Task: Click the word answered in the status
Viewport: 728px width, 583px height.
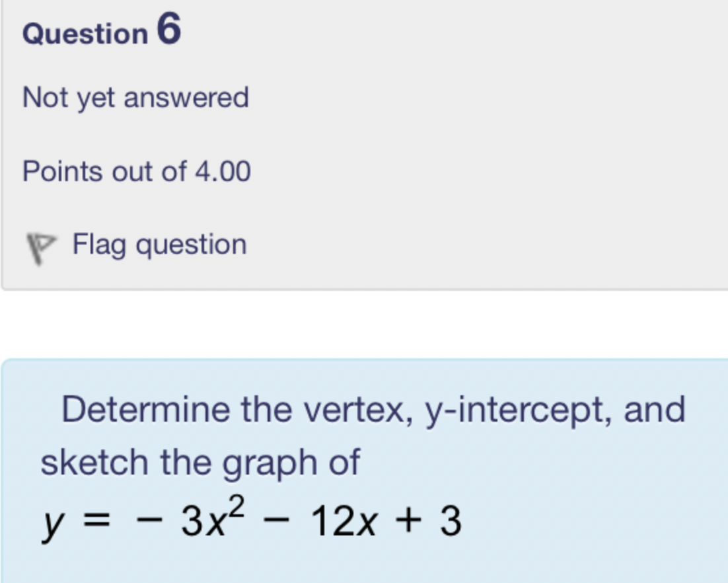Action: [x=186, y=98]
